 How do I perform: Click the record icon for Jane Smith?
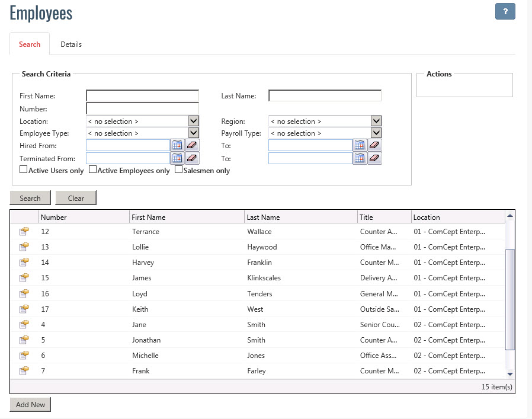24,324
